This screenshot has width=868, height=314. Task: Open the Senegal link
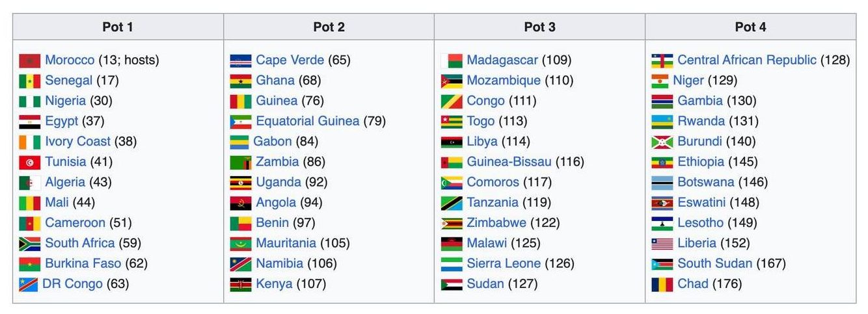[x=68, y=81]
